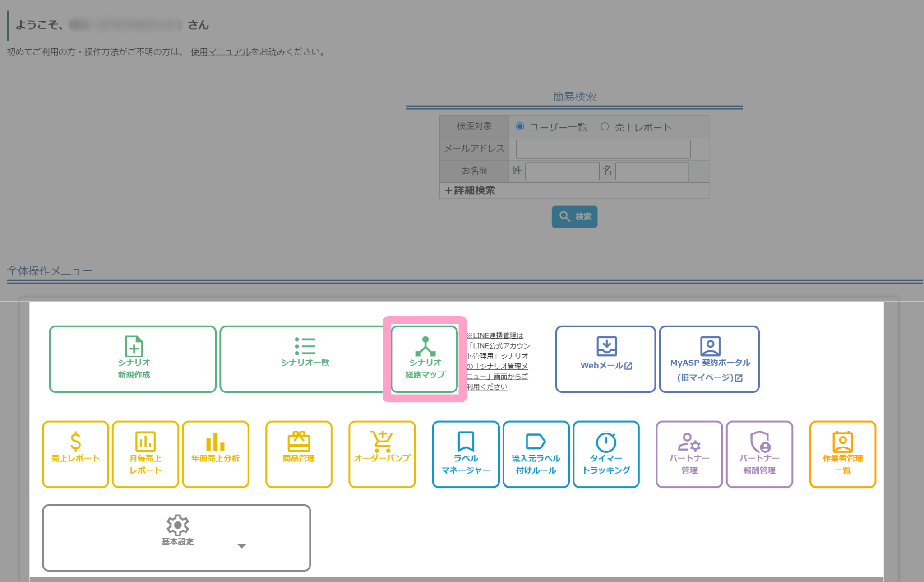This screenshot has width=924, height=582.
Task: Open MyASP 契約ポータル tile
Action: pos(709,359)
